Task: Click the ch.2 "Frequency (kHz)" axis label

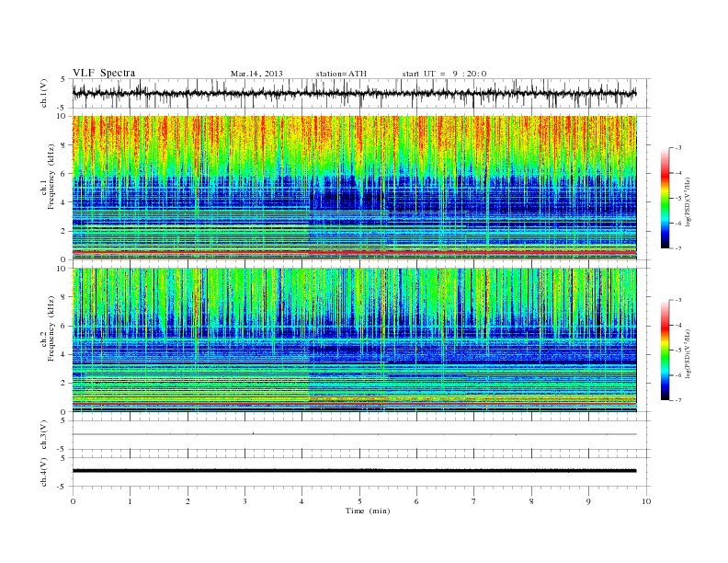Action: pyautogui.click(x=51, y=327)
